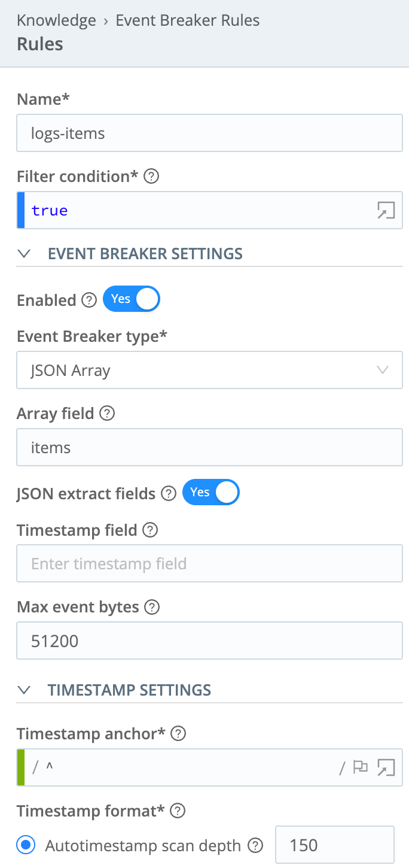
Task: Open the Max event bytes help tooltip
Action: point(152,607)
